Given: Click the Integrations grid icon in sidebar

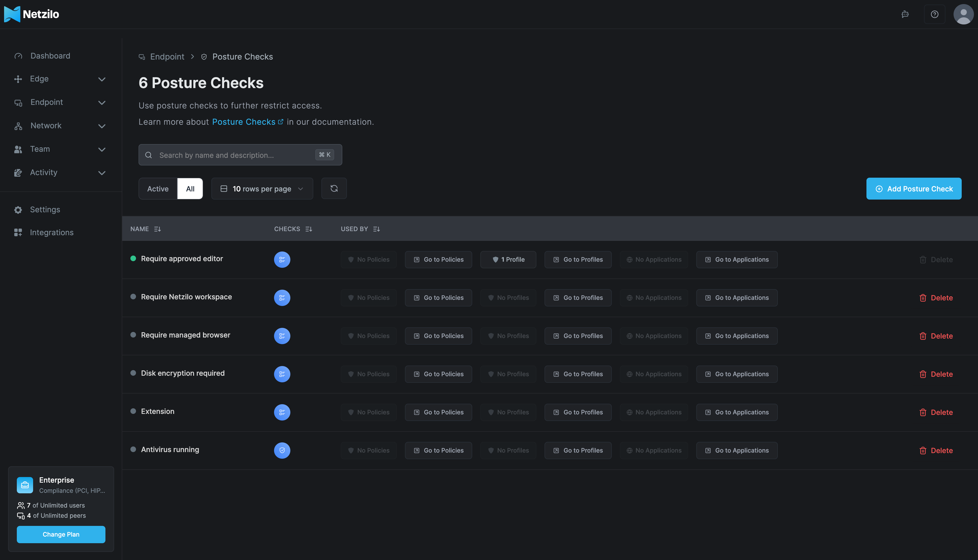Looking at the screenshot, I should coord(18,232).
